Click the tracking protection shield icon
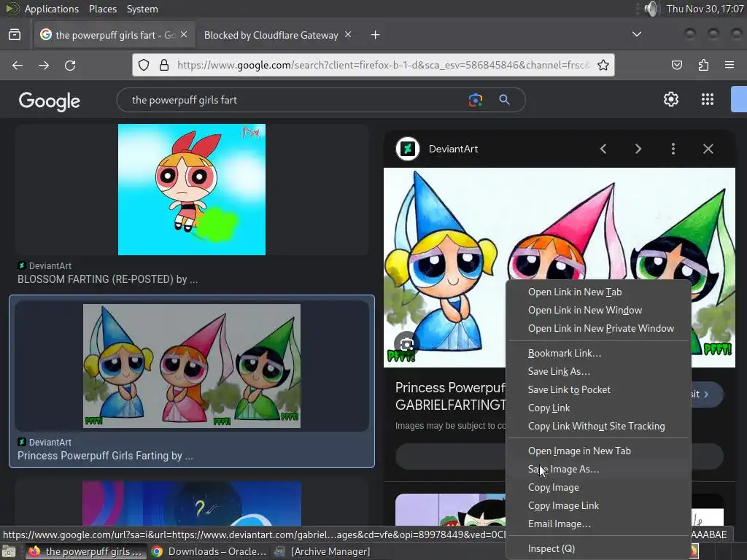The image size is (747, 560). pyautogui.click(x=144, y=65)
